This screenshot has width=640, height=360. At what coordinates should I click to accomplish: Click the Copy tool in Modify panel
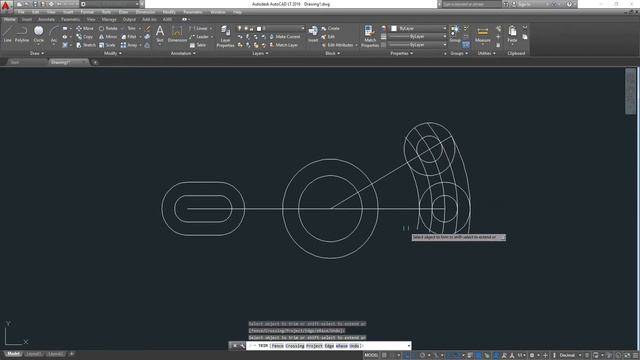(84, 37)
